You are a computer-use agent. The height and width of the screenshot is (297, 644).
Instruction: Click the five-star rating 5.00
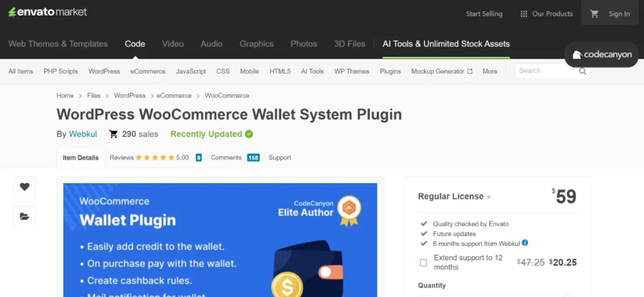(162, 157)
